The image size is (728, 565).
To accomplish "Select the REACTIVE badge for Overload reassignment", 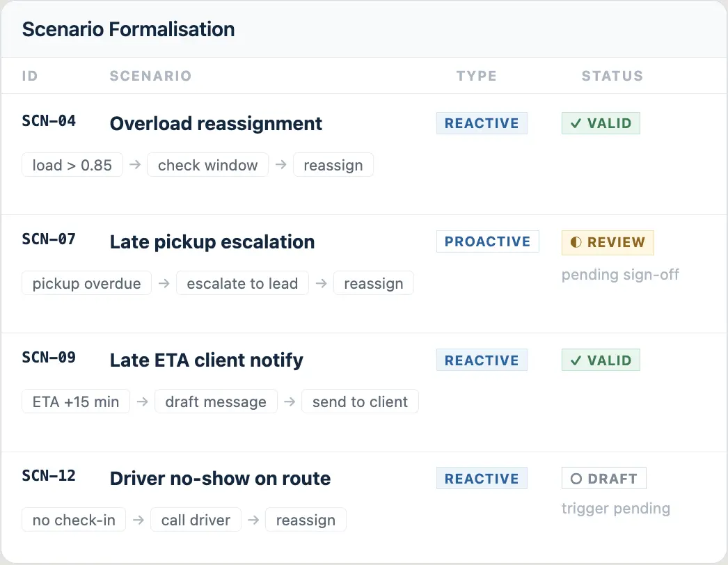I will [x=482, y=123].
